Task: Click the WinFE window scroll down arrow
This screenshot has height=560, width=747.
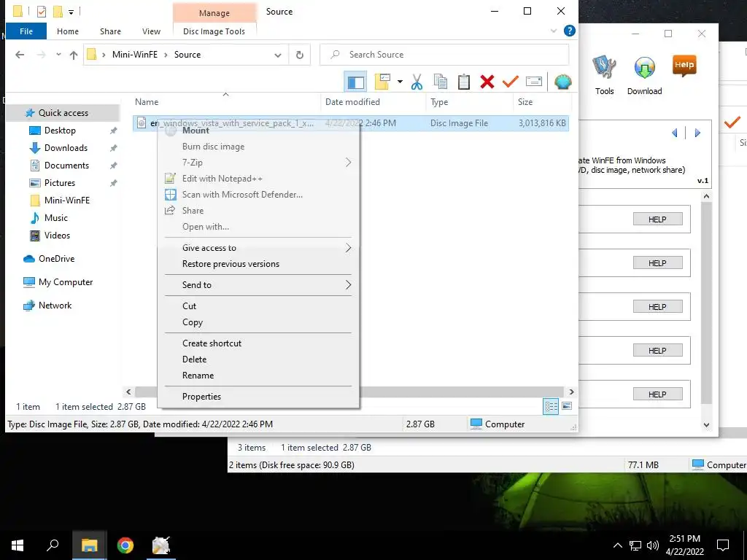Action: (706, 425)
